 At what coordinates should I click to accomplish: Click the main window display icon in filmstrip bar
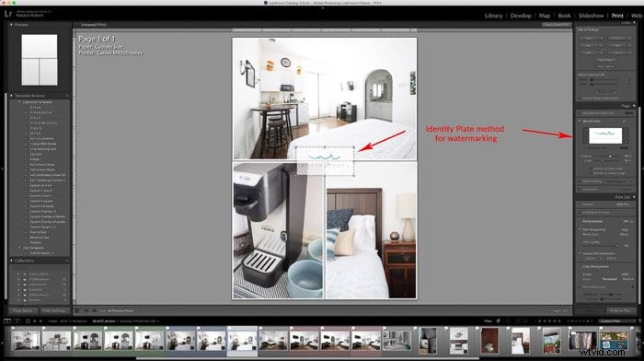[x=7, y=321]
